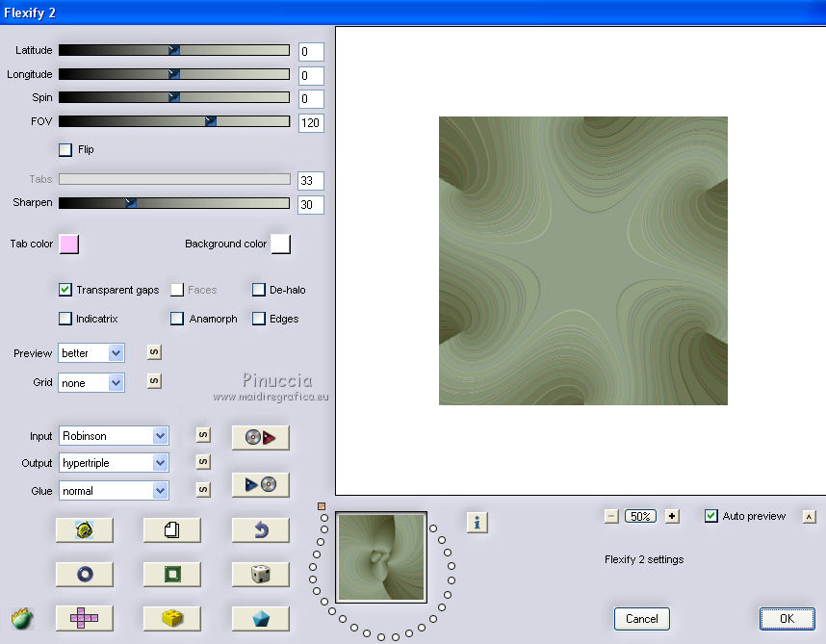Click the pink cross net button
This screenshot has width=826, height=644.
85,618
